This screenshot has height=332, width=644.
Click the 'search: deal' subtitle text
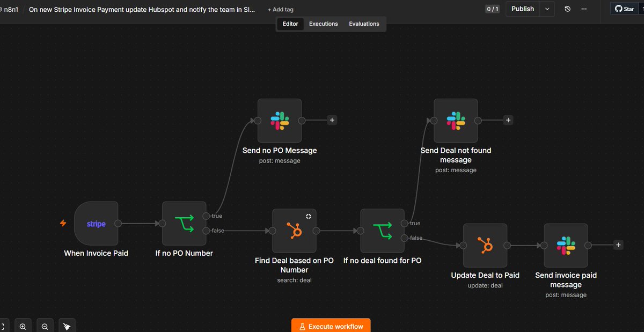click(x=294, y=280)
